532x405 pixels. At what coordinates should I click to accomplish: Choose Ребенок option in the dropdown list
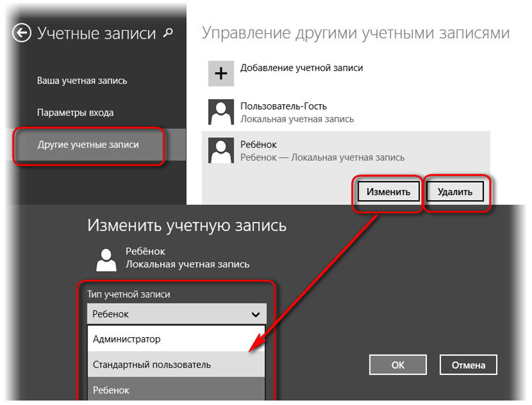[176, 390]
